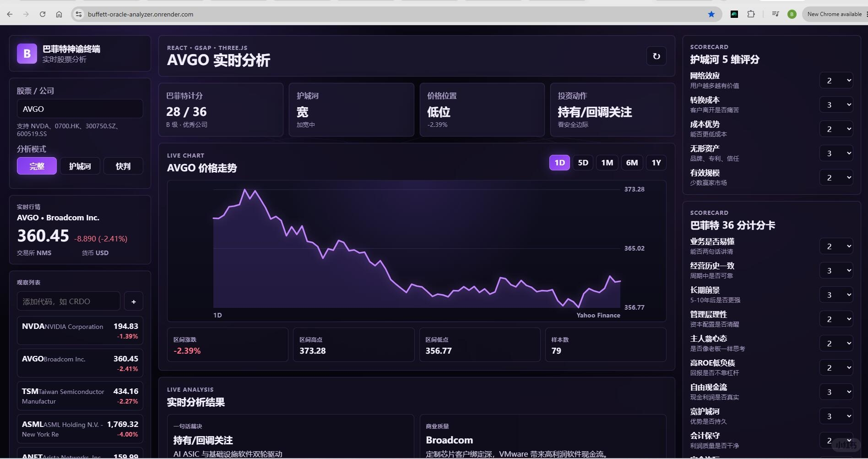Screen dimensions: 868x459
Task: Click the browser forward arrow
Action: (x=26, y=14)
